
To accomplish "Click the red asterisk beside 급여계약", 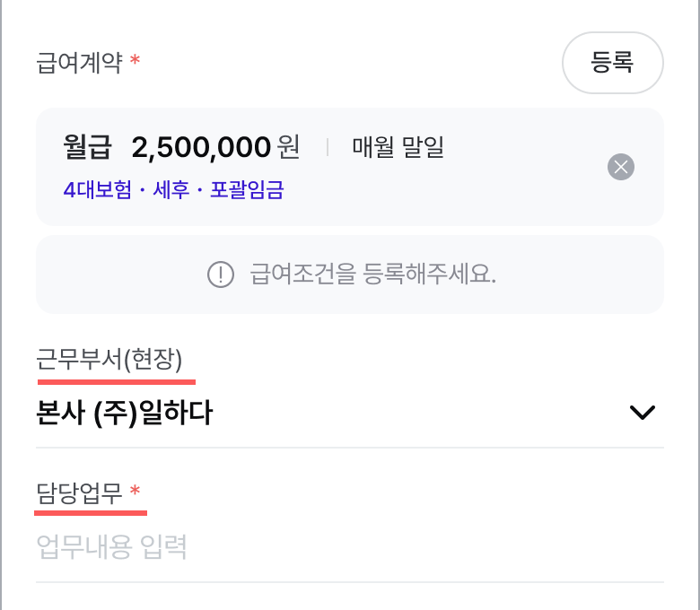I will click(135, 59).
